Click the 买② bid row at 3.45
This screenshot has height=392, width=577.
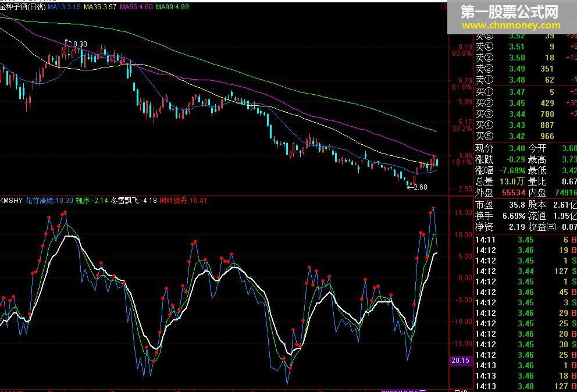pyautogui.click(x=525, y=103)
